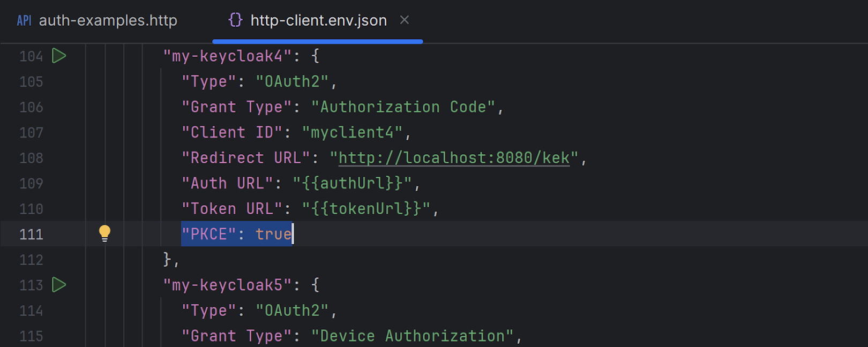Run the my-keycloak5 auth configuration
The width and height of the screenshot is (868, 347).
59,285
